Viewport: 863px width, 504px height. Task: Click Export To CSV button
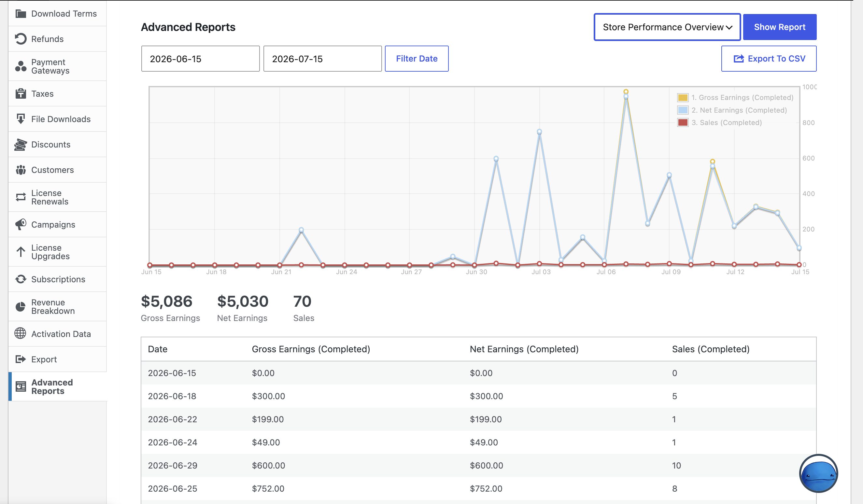pos(769,59)
